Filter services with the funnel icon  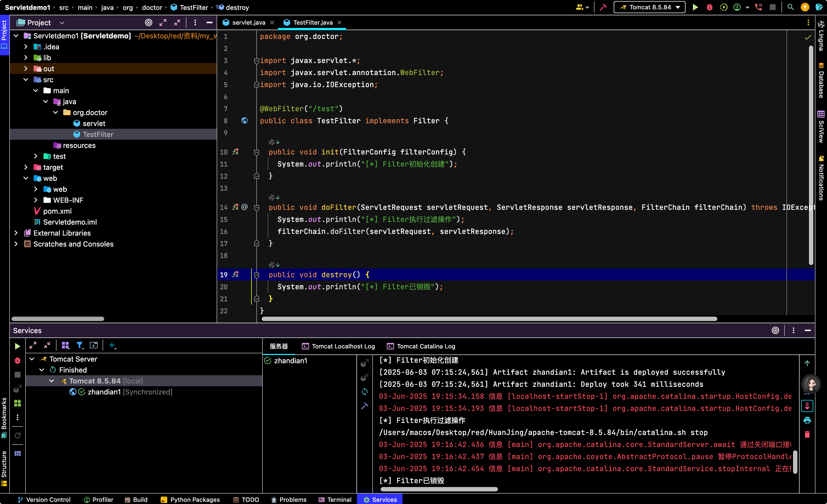click(x=80, y=345)
